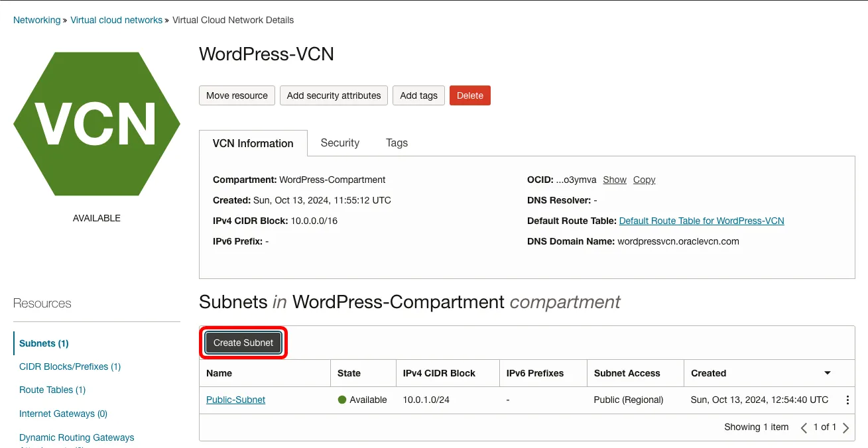
Task: Open CIDR Blocks/Prefixes (1) resource
Action: (70, 366)
